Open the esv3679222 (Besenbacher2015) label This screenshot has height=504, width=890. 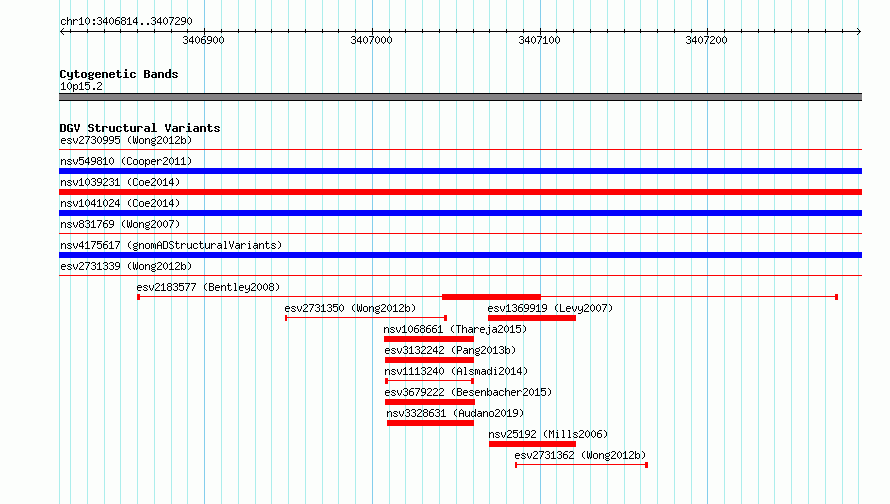[468, 392]
